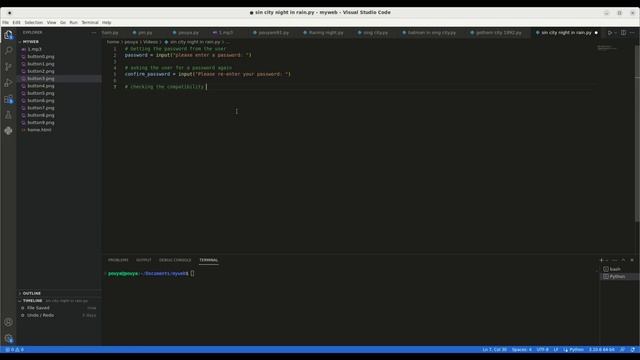
Task: Open 1.mp3 in the Explorer
Action: point(59,49)
